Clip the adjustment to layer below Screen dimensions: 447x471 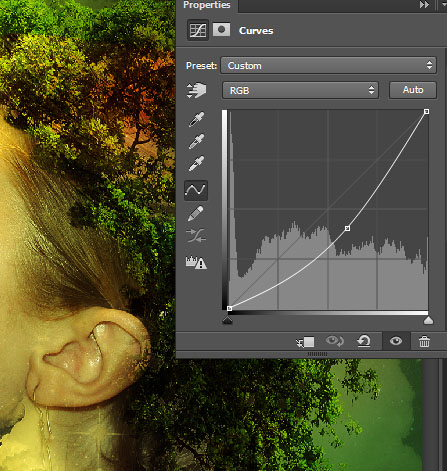[x=305, y=342]
